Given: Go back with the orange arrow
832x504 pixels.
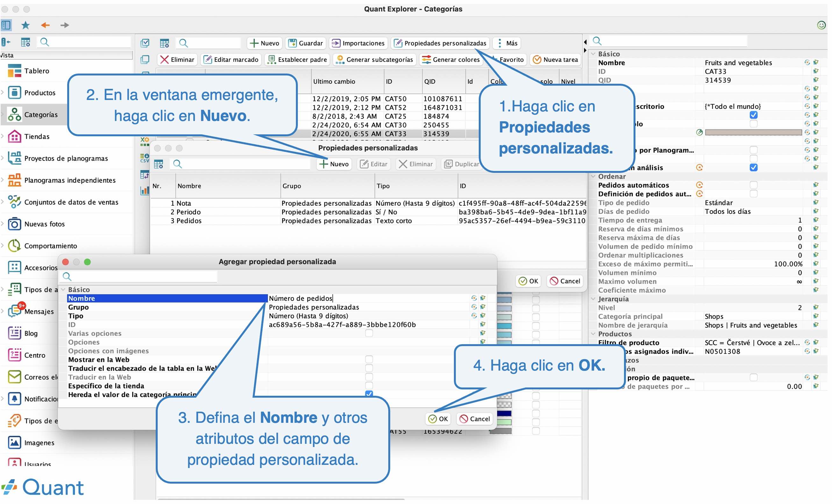Looking at the screenshot, I should pos(45,25).
